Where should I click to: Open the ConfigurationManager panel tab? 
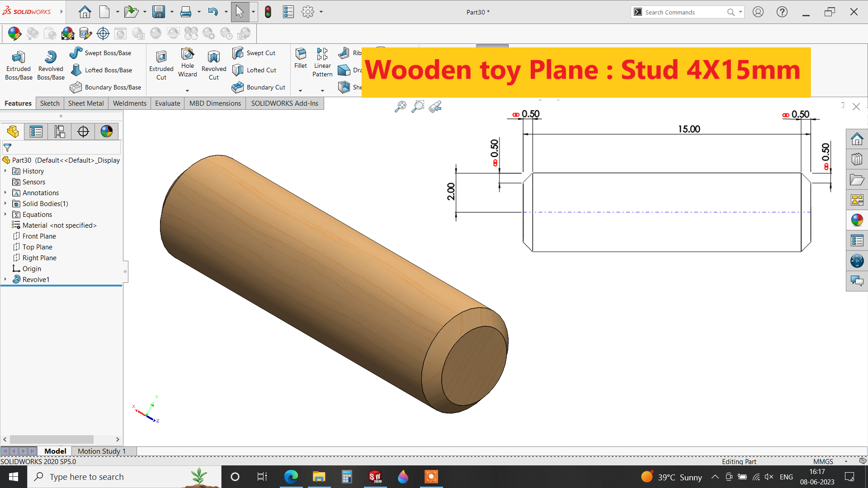(60, 131)
